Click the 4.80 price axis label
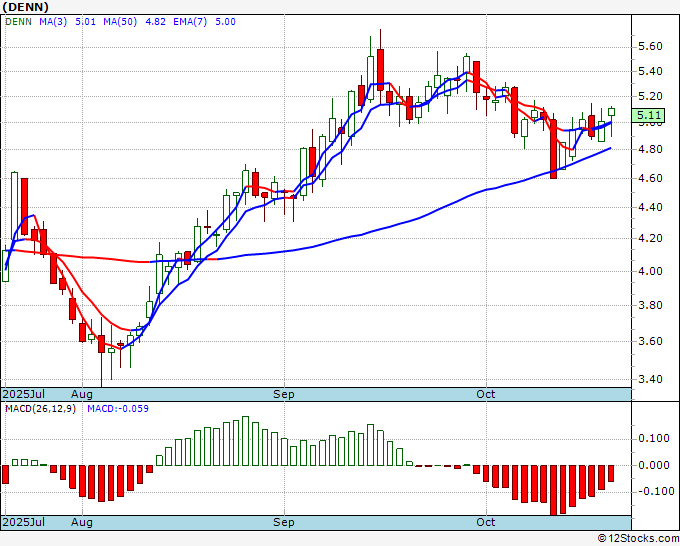The width and height of the screenshot is (680, 546). 651,149
